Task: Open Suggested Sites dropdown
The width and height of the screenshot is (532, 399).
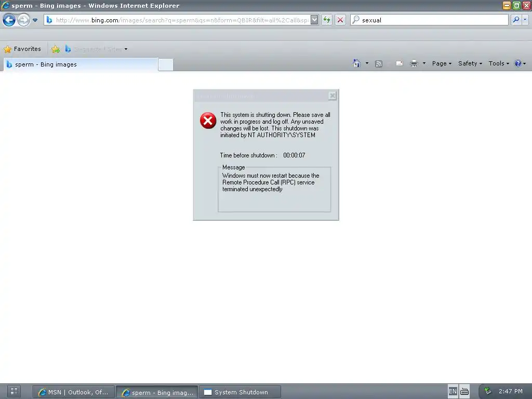Action: tap(96, 49)
